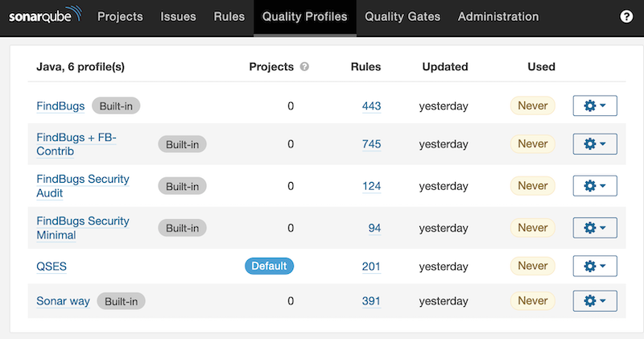This screenshot has width=644, height=339.
Task: Open the Administration menu
Action: pos(498,16)
